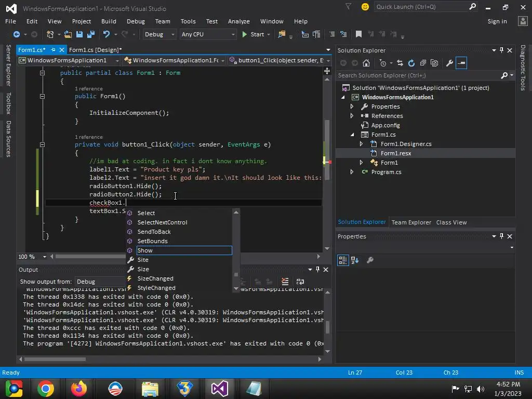Image resolution: width=532 pixels, height=399 pixels.
Task: Undo the last edit
Action: click(106, 34)
